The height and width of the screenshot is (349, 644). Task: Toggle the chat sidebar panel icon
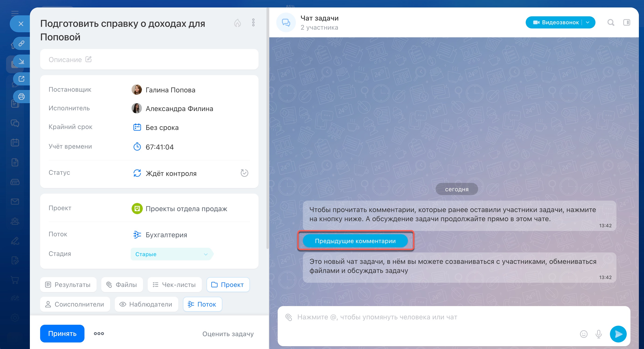point(626,22)
